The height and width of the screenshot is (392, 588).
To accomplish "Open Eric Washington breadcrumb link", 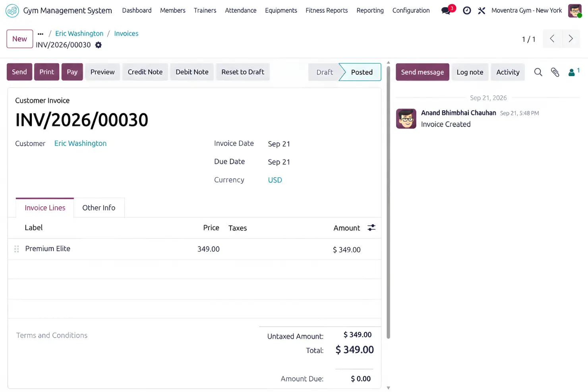I will pyautogui.click(x=79, y=34).
